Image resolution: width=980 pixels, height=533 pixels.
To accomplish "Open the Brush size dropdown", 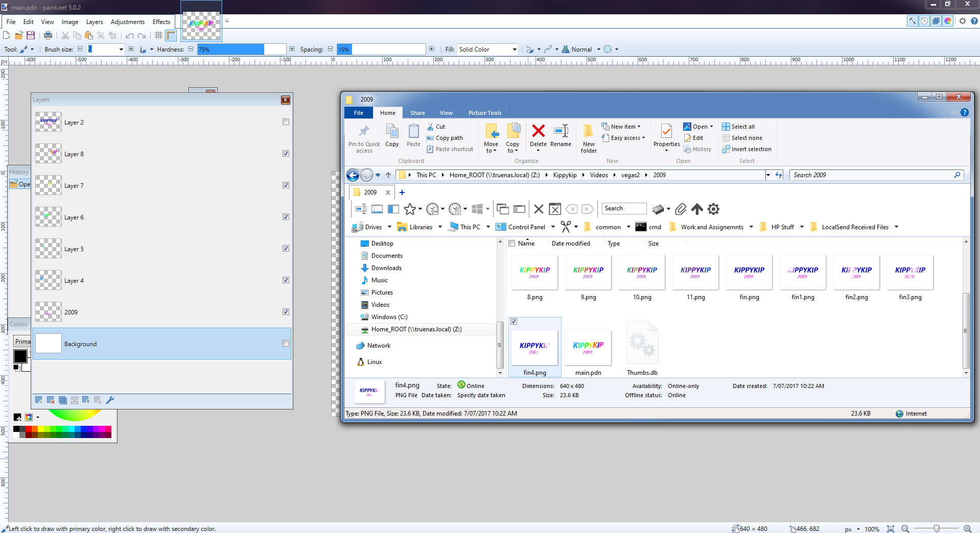I will click(121, 50).
